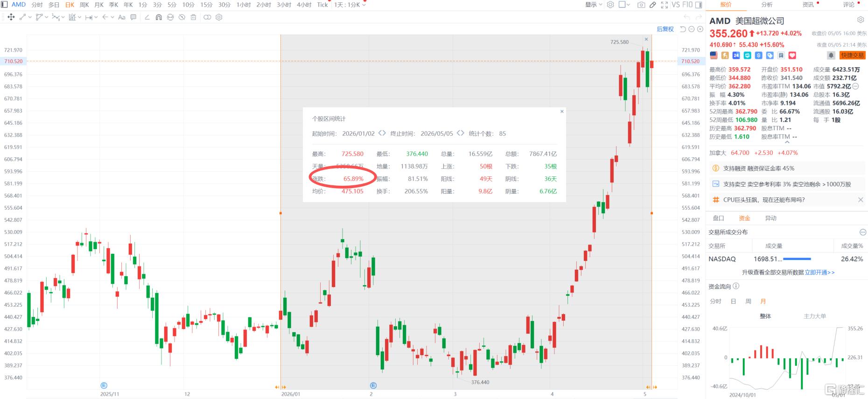Toggle the linked drawing mode icon
Image resolution: width=868 pixels, height=399 pixels.
tap(207, 17)
